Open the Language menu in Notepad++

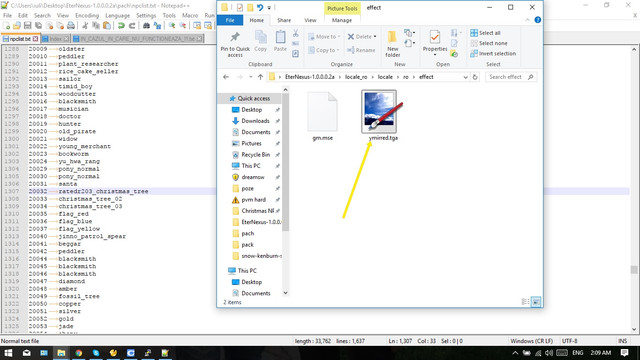(x=118, y=16)
